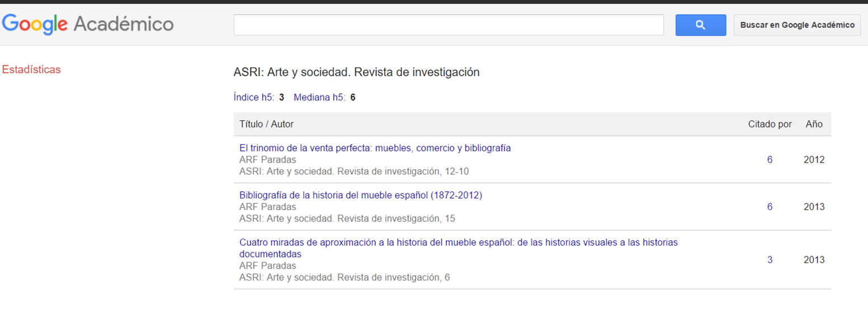Click year 2013 in the Bibliografía row
868x324 pixels.
pos(814,207)
